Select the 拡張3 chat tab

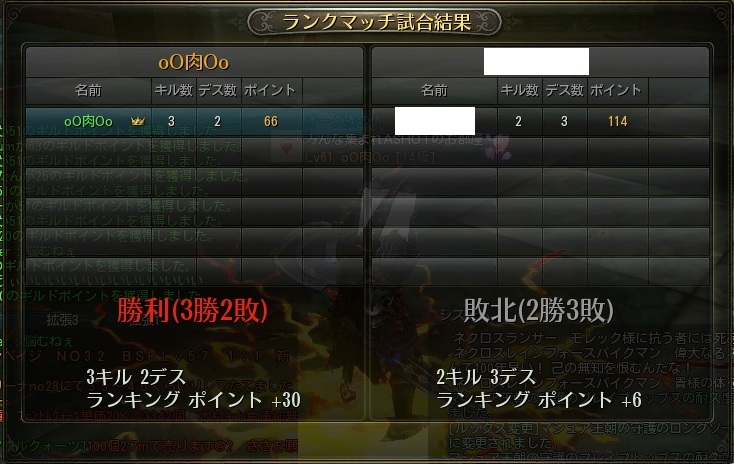click(62, 320)
